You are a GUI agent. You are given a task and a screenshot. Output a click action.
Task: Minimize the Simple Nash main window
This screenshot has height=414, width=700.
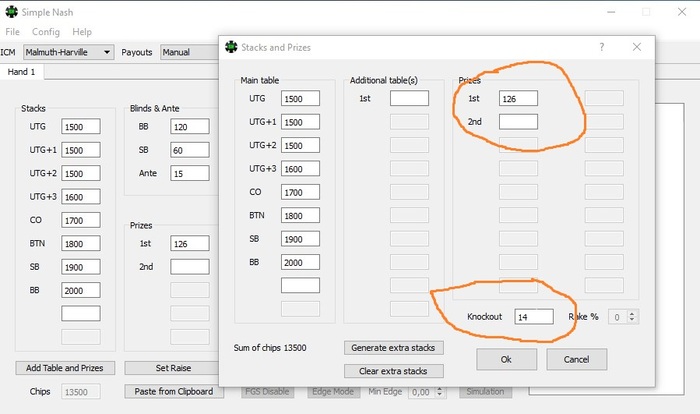(x=611, y=12)
